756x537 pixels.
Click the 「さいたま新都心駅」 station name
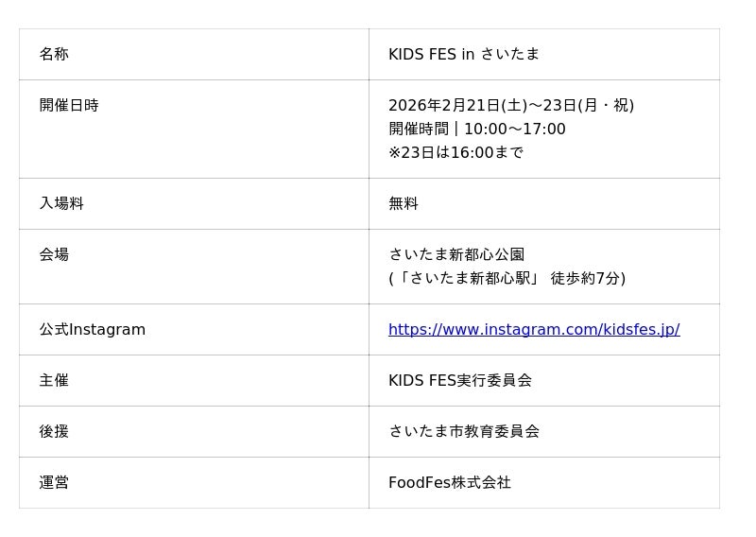pos(467,279)
